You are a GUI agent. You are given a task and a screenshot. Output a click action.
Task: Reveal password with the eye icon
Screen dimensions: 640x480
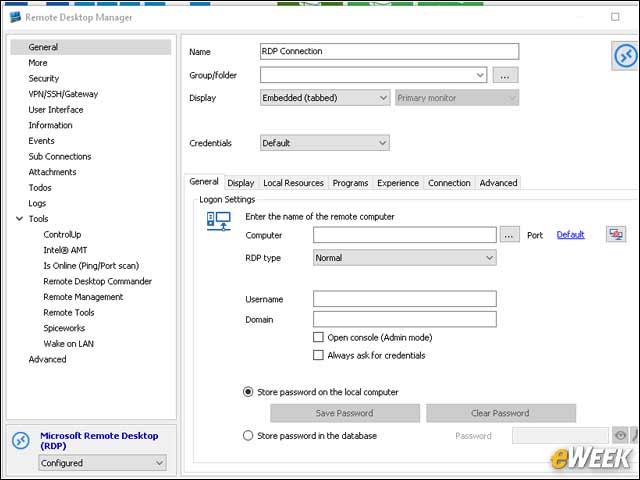tap(620, 436)
